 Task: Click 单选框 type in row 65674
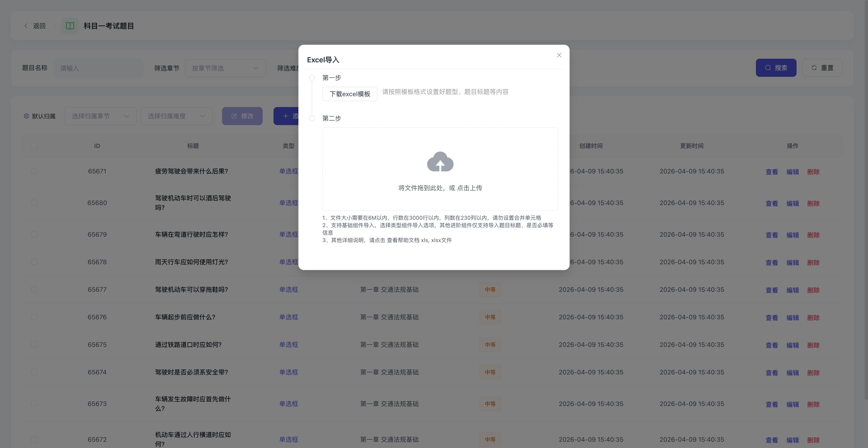point(288,372)
